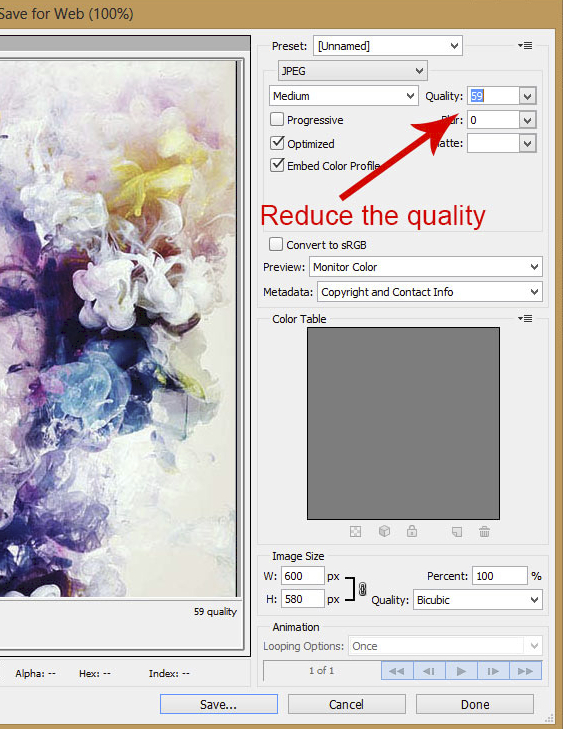Click the Cancel button
Image resolution: width=563 pixels, height=729 pixels.
point(346,704)
